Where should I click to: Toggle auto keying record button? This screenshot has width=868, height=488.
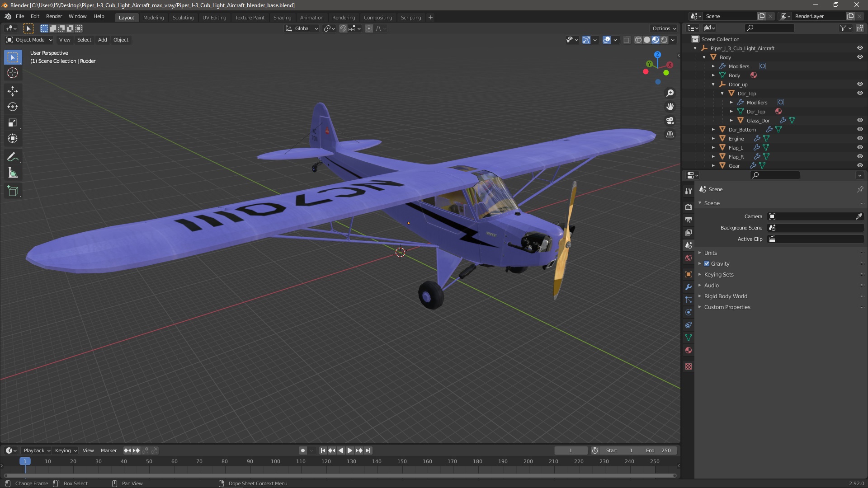pos(303,450)
